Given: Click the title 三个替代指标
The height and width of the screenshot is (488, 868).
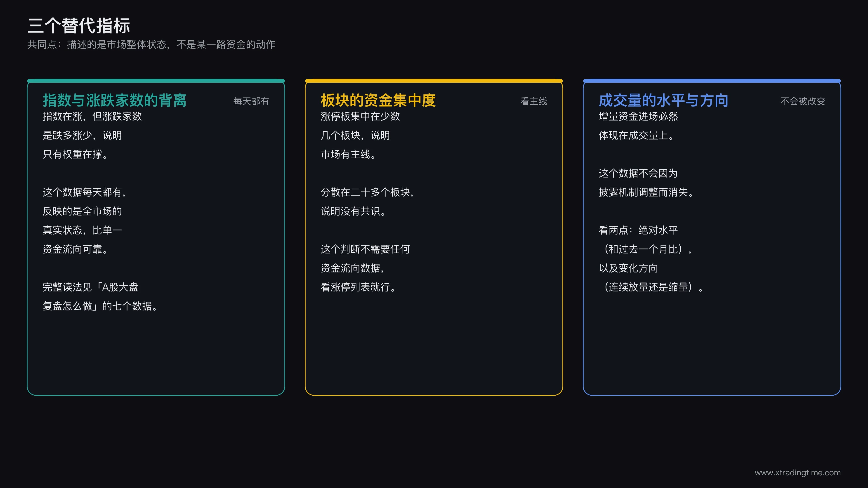Looking at the screenshot, I should tap(78, 26).
